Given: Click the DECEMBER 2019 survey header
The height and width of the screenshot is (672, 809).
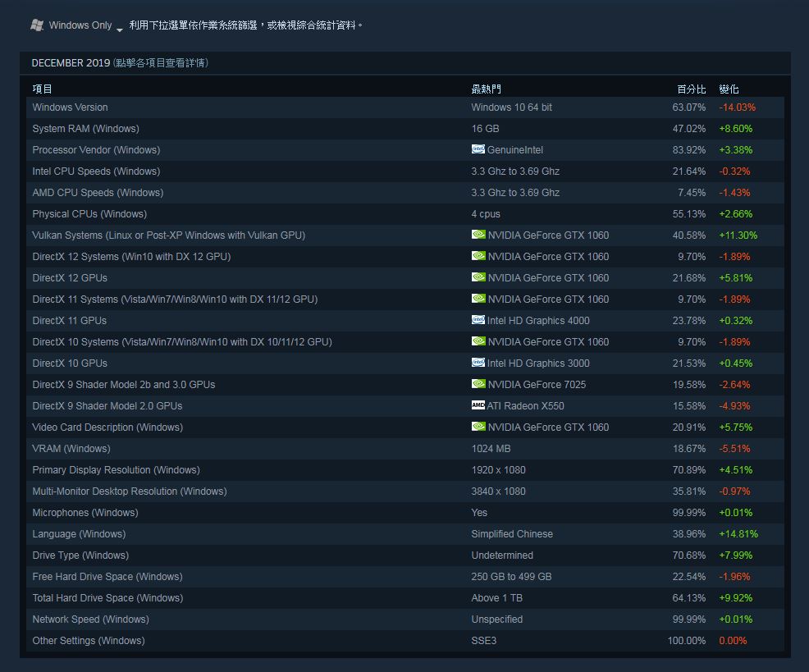Looking at the screenshot, I should (70, 62).
